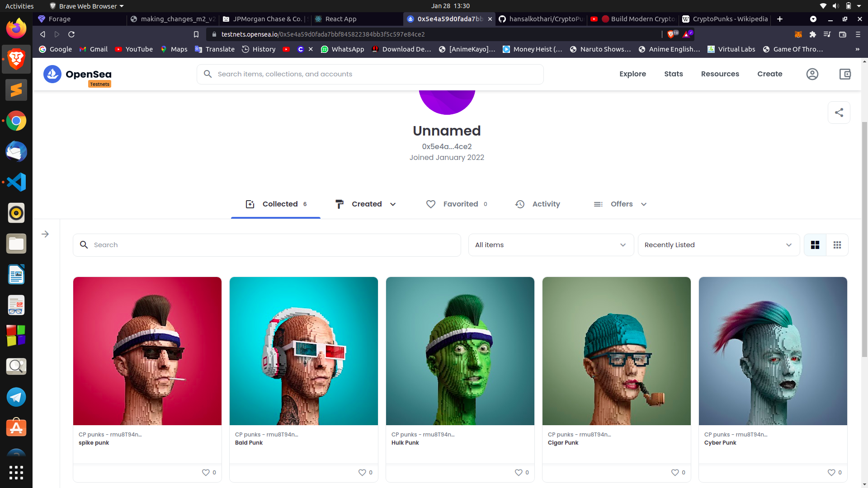This screenshot has width=868, height=488.
Task: Open the Hulk Punk NFT thumbnail
Action: (x=460, y=351)
